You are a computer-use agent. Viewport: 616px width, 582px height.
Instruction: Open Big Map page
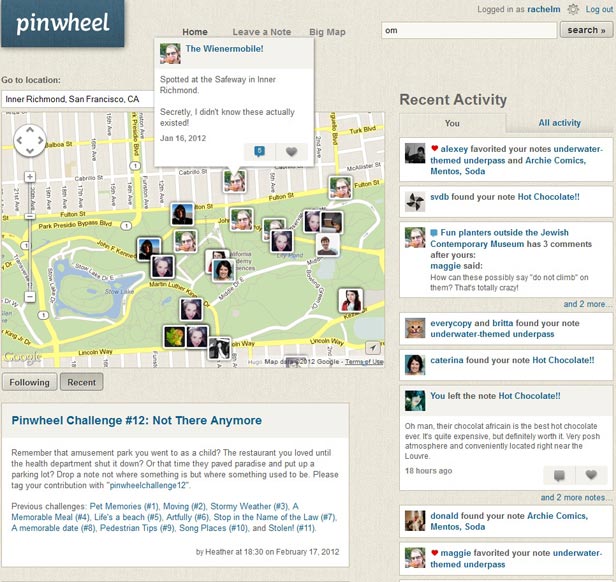click(x=327, y=32)
